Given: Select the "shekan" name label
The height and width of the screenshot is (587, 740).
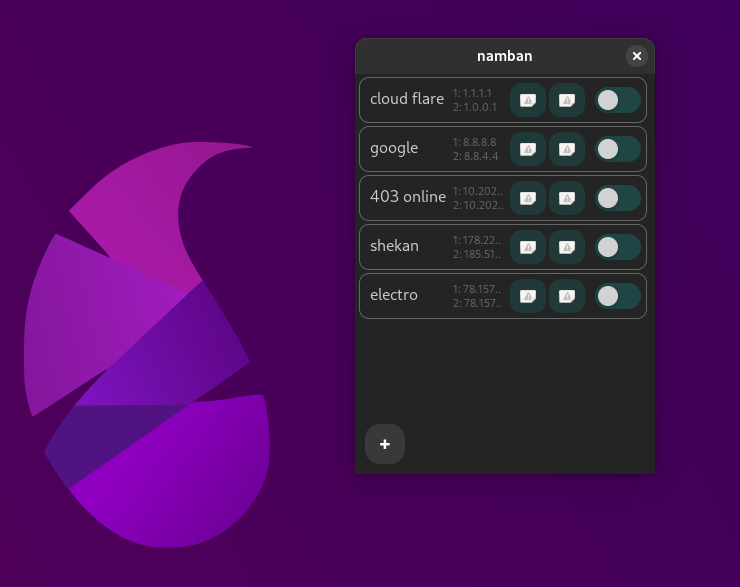Looking at the screenshot, I should point(394,246).
